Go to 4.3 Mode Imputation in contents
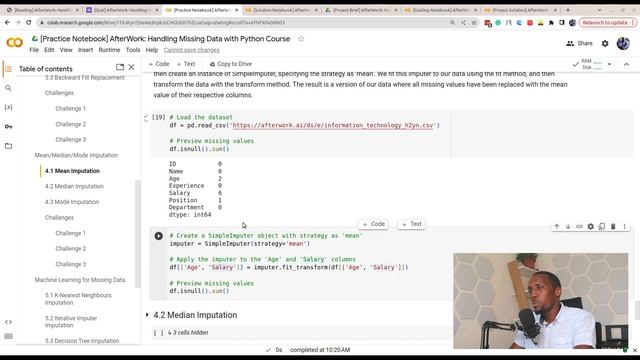640x360 pixels. tap(72, 202)
